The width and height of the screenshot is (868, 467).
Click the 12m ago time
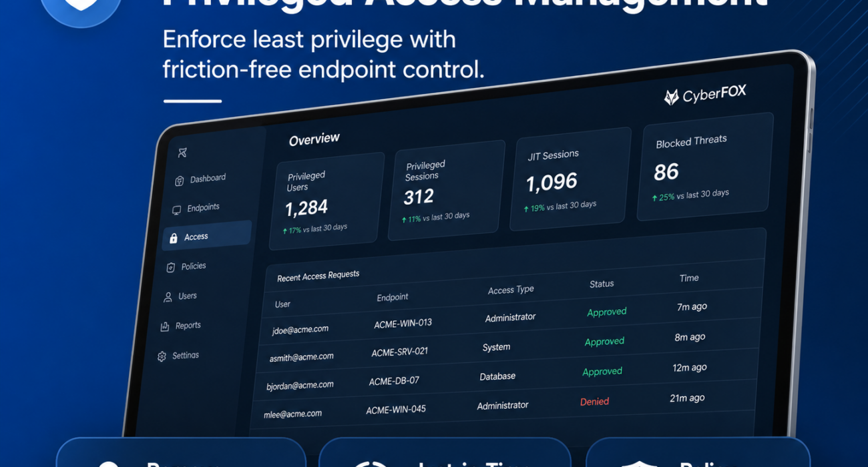[690, 368]
